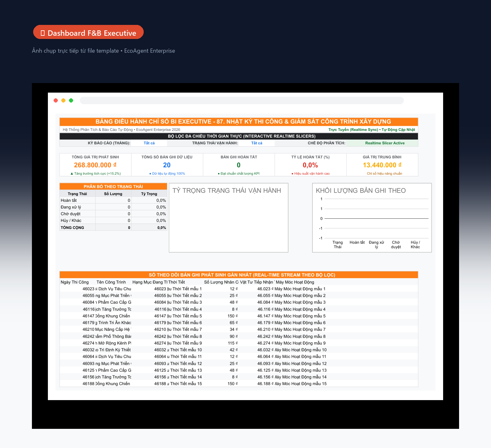This screenshot has height=448, width=491.
Task: Focus the empty browser address bar
Action: (x=242, y=101)
